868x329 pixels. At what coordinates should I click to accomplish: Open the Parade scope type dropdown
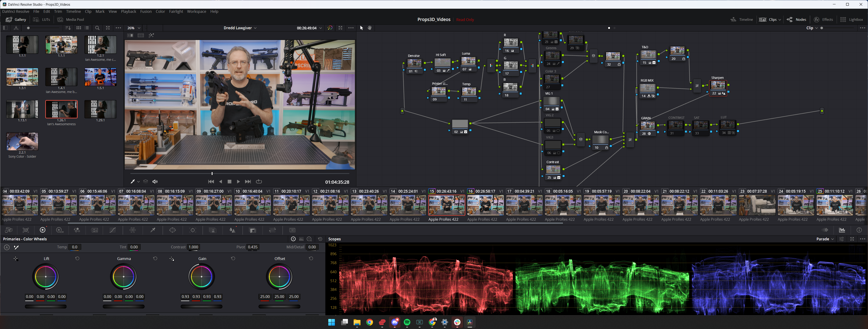[x=825, y=239]
